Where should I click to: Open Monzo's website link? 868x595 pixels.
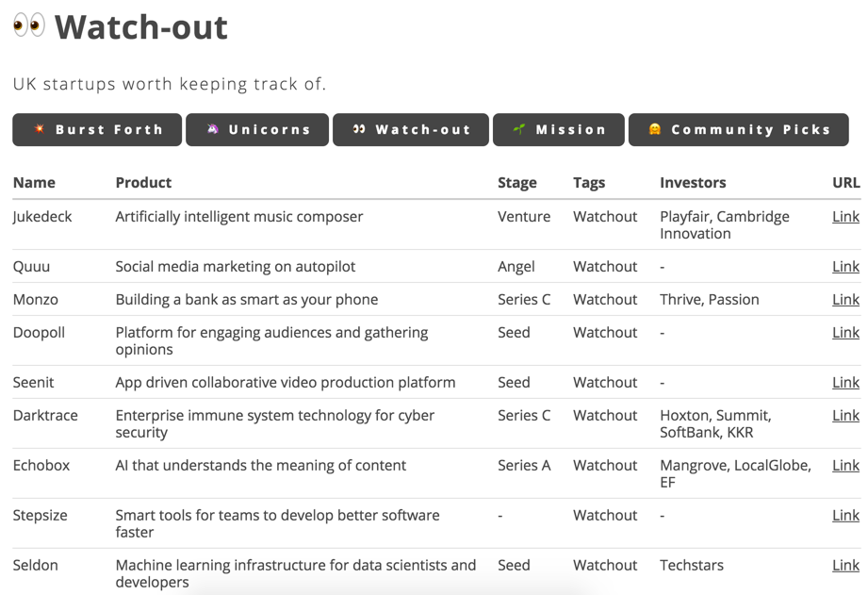coord(845,300)
